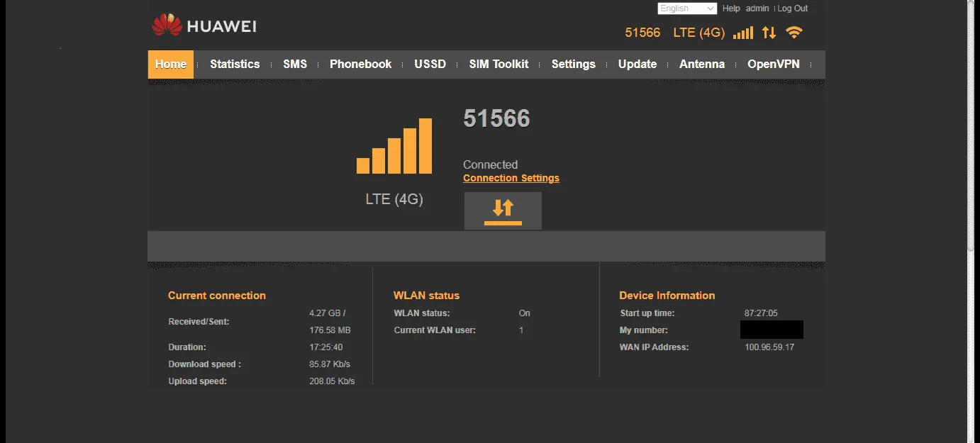
Task: Open the Update tab
Action: (x=637, y=65)
